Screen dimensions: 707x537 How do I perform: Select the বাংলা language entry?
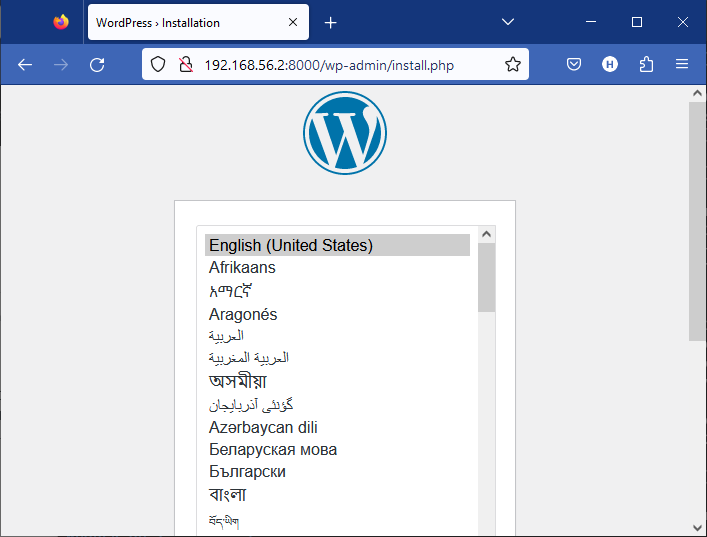coord(337,495)
